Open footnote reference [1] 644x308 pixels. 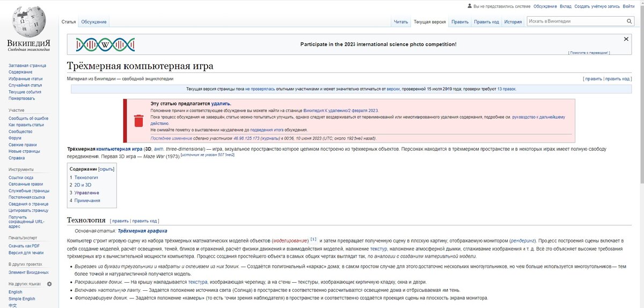click(313, 239)
